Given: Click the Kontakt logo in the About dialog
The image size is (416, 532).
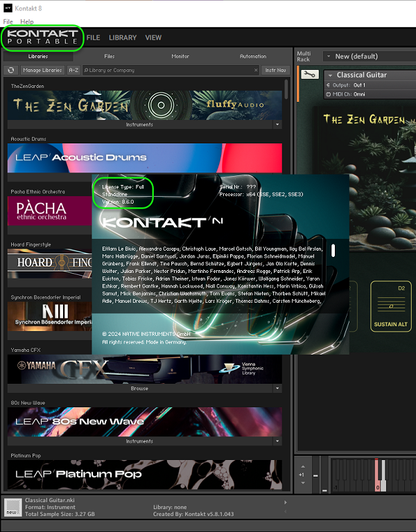Looking at the screenshot, I should pos(162,222).
